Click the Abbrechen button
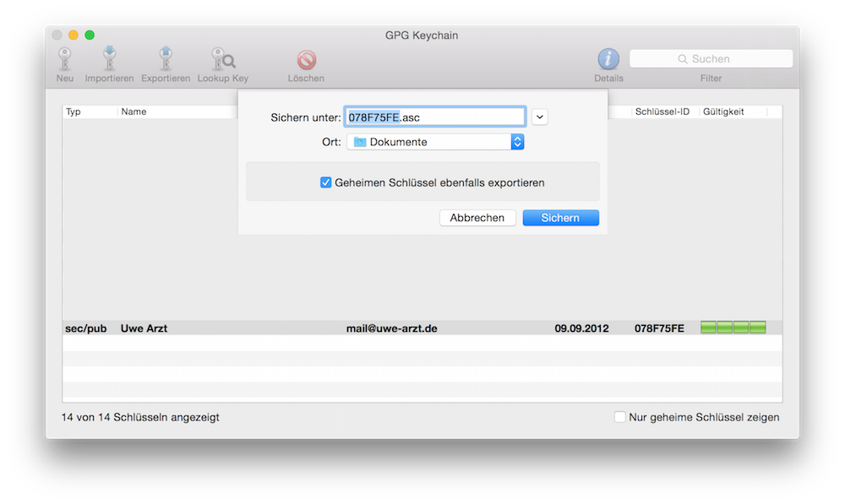The width and height of the screenshot is (845, 504). tap(477, 218)
